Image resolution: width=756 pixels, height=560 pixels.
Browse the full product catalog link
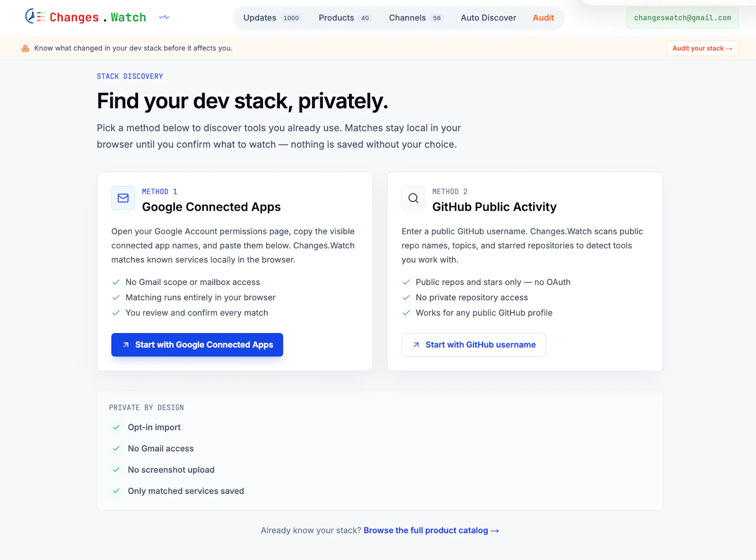tap(431, 531)
